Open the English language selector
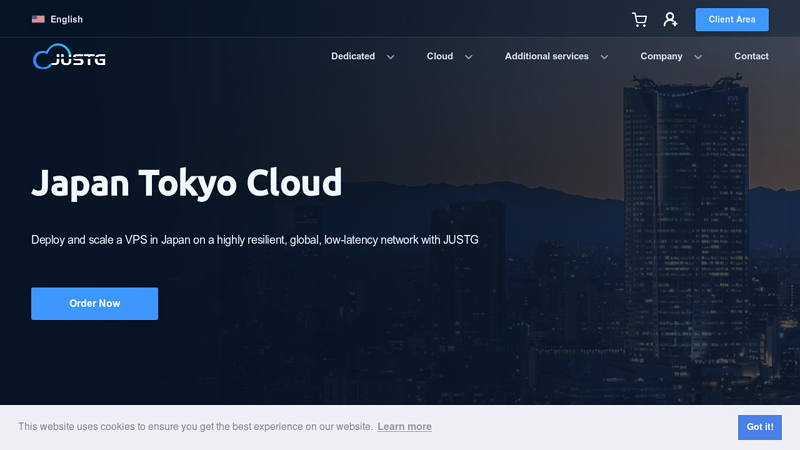800x450 pixels. coord(57,19)
